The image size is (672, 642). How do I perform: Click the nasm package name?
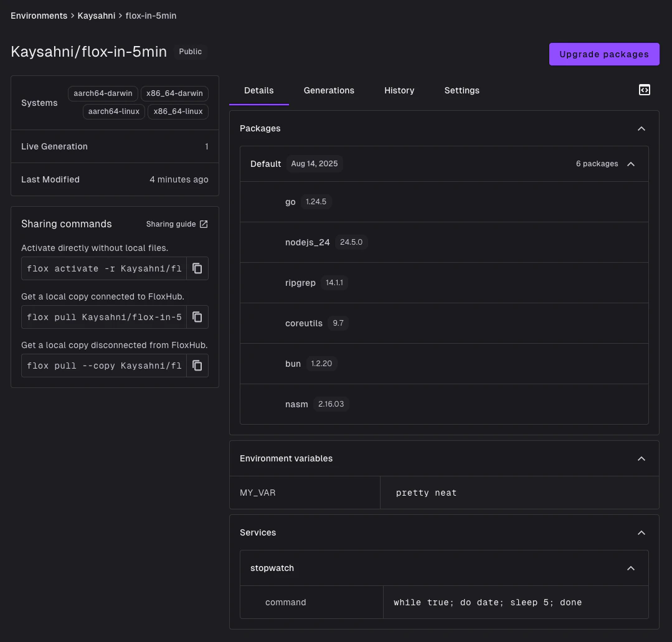[x=296, y=404]
